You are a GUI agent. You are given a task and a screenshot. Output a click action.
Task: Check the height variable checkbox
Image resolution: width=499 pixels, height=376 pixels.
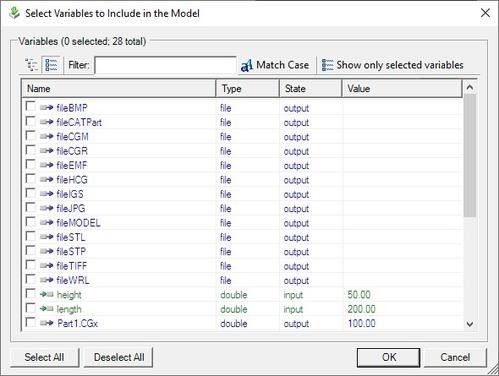point(30,293)
